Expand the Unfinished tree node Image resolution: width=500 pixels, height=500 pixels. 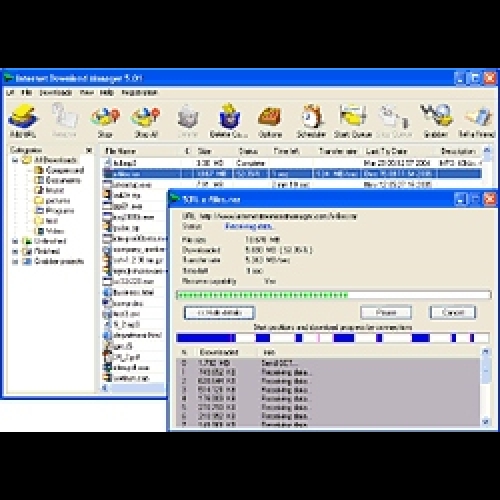[15, 241]
